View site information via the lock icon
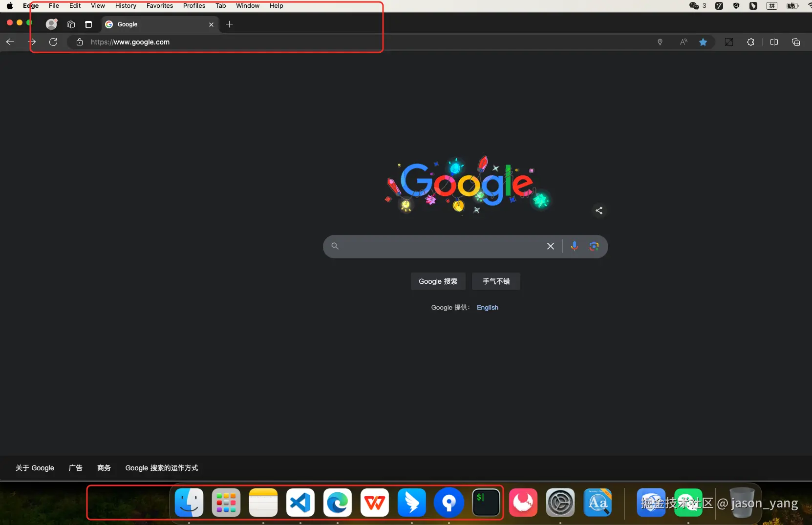The image size is (812, 525). click(x=80, y=42)
